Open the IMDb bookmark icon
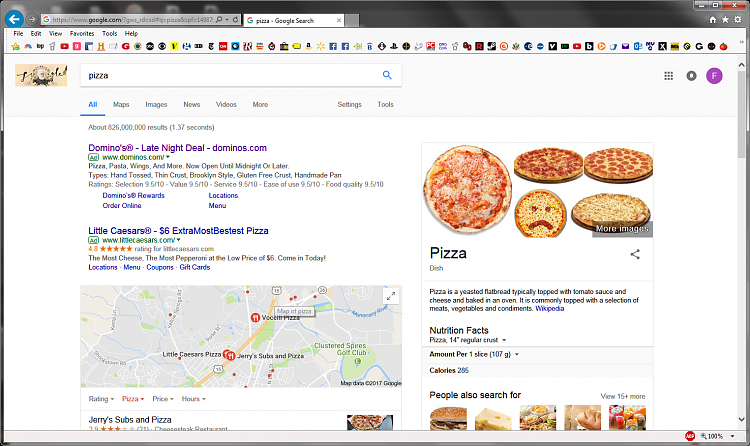The height and width of the screenshot is (446, 750). point(674,46)
